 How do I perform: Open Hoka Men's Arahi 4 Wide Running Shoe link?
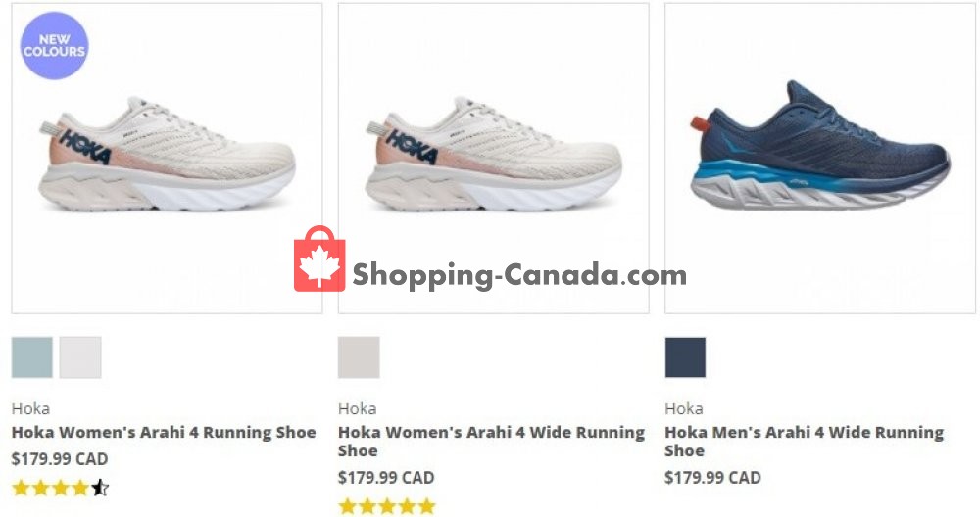pos(805,441)
